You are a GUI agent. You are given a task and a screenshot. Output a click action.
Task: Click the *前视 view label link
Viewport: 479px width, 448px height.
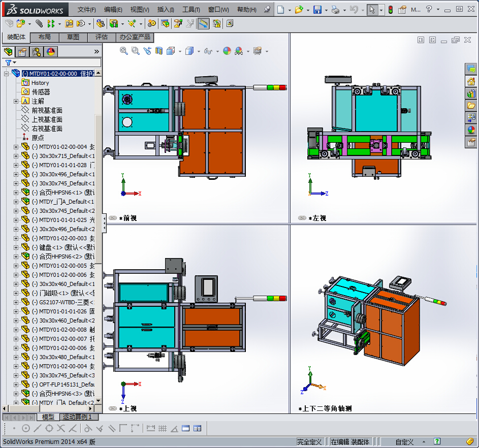click(x=127, y=218)
